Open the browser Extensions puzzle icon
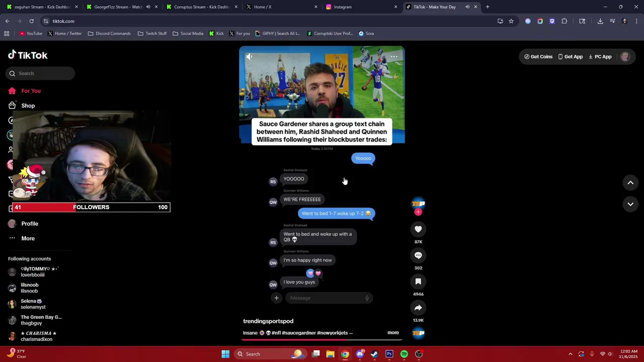The width and height of the screenshot is (644, 362). click(x=564, y=21)
